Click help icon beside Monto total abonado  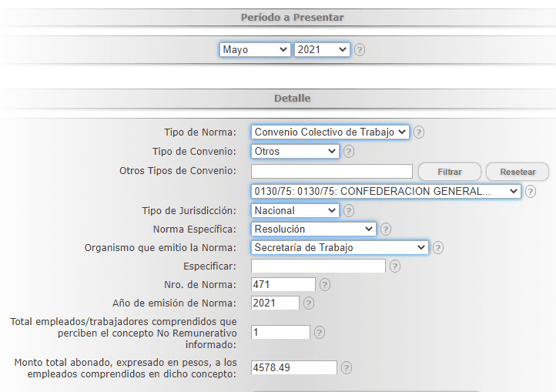(347, 368)
